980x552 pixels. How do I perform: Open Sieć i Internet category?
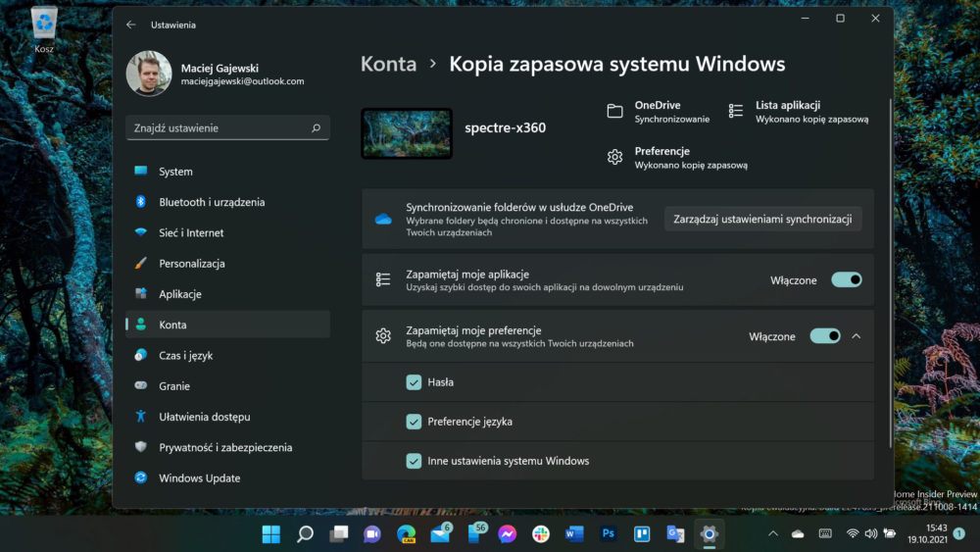[x=227, y=232]
